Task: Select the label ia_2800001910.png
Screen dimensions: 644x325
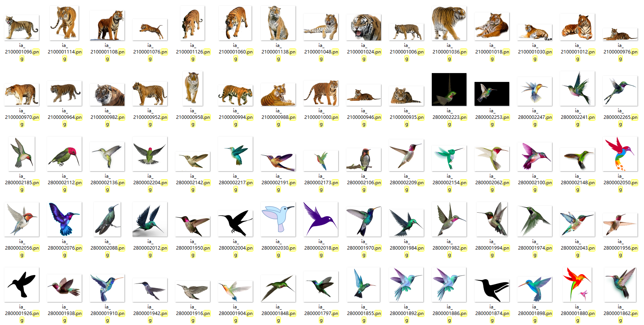Action: click(107, 313)
